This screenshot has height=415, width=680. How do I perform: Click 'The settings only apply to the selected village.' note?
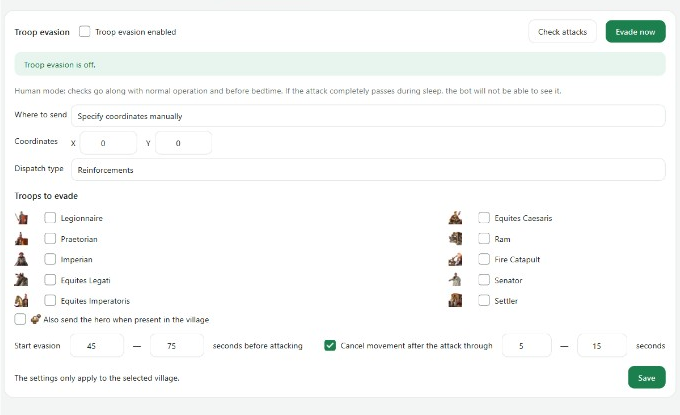pos(97,378)
